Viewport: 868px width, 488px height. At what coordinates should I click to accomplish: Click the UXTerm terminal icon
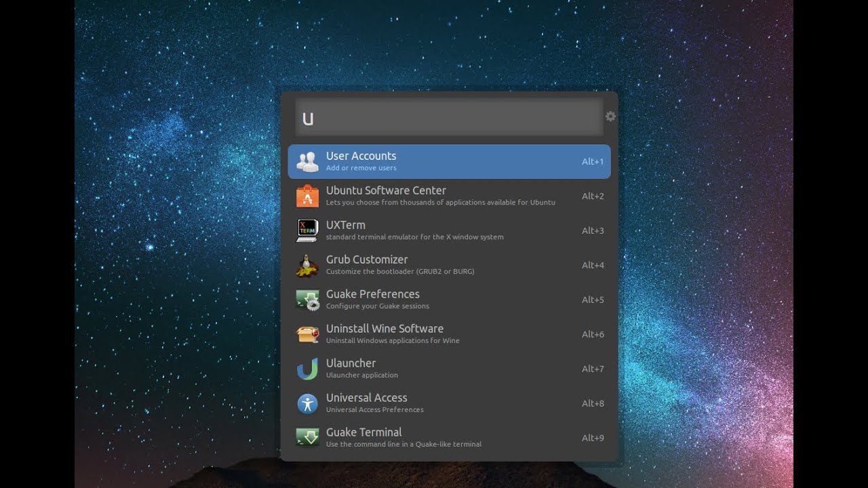coord(307,230)
